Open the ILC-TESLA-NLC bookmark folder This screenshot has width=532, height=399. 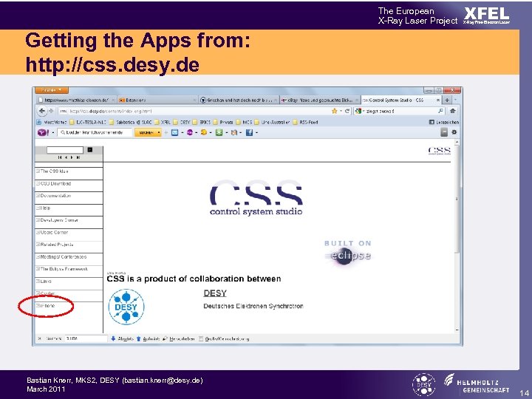[x=88, y=122]
